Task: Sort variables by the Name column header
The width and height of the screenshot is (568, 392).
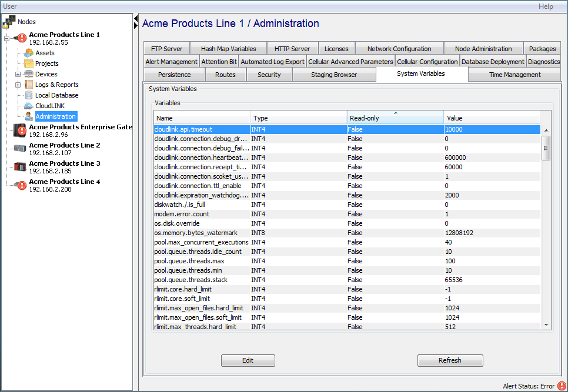Action: pyautogui.click(x=202, y=118)
